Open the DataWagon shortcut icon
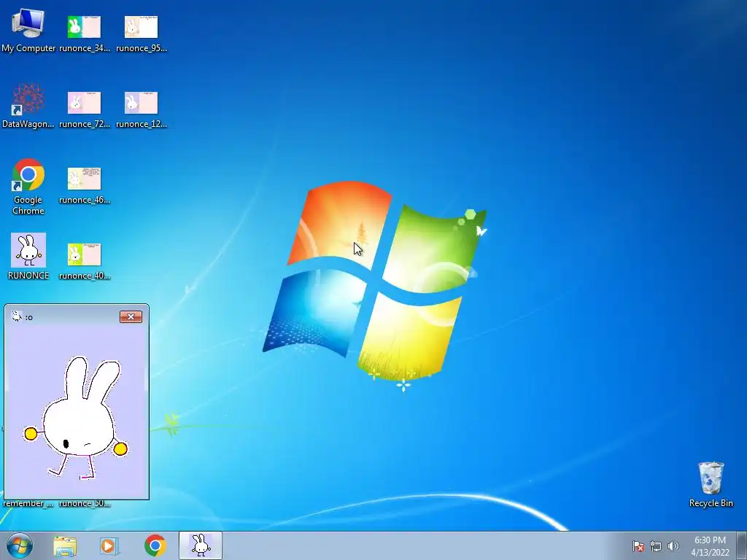Image resolution: width=747 pixels, height=560 pixels. pos(28,106)
